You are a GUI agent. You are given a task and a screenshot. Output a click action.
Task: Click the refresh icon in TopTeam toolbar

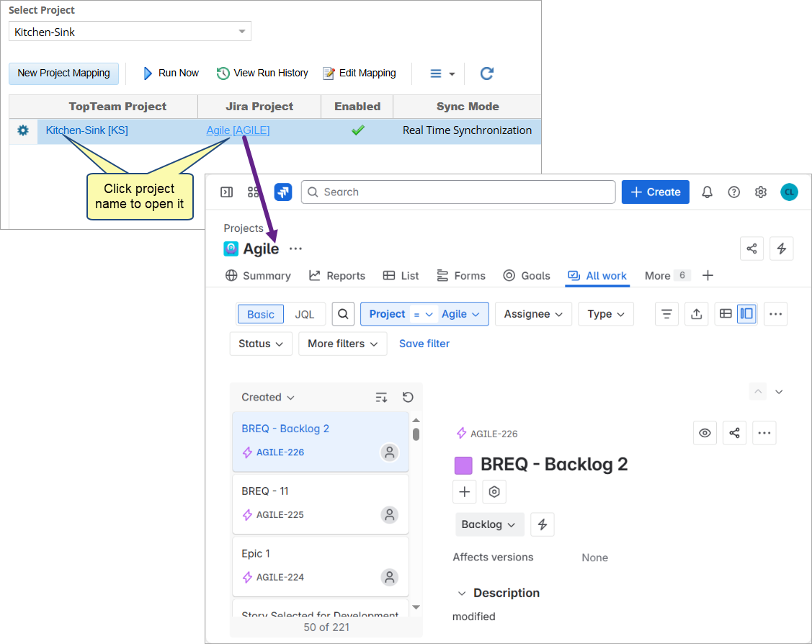[x=487, y=73]
